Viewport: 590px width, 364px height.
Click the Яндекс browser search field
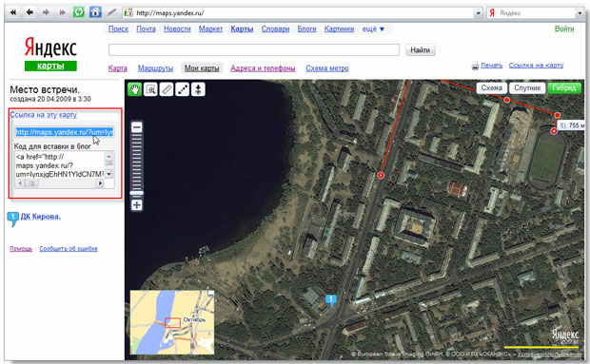click(531, 12)
